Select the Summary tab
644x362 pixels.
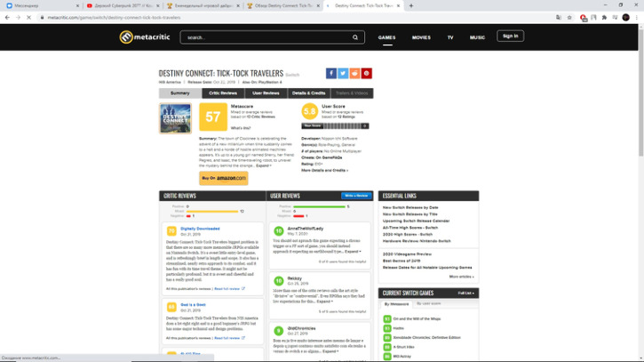pyautogui.click(x=180, y=93)
